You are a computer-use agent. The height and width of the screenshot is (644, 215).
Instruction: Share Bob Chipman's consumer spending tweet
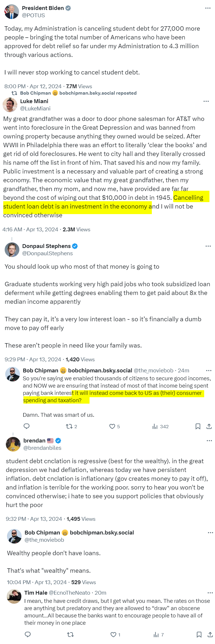pyautogui.click(x=209, y=426)
